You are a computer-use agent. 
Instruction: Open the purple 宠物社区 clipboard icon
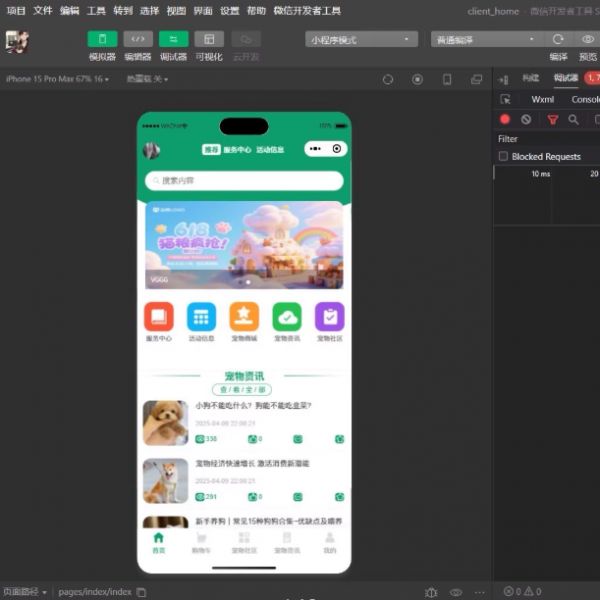(330, 317)
